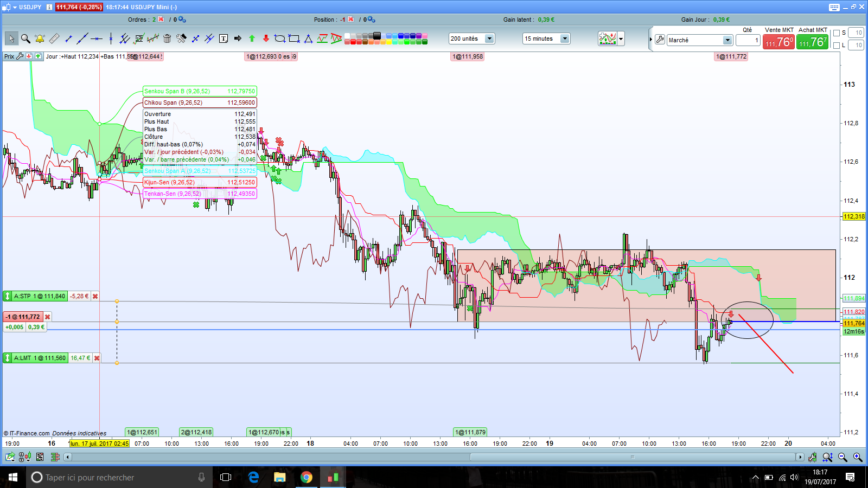Open the USDJPY window menu dropdown
The height and width of the screenshot is (488, 868).
coord(14,7)
